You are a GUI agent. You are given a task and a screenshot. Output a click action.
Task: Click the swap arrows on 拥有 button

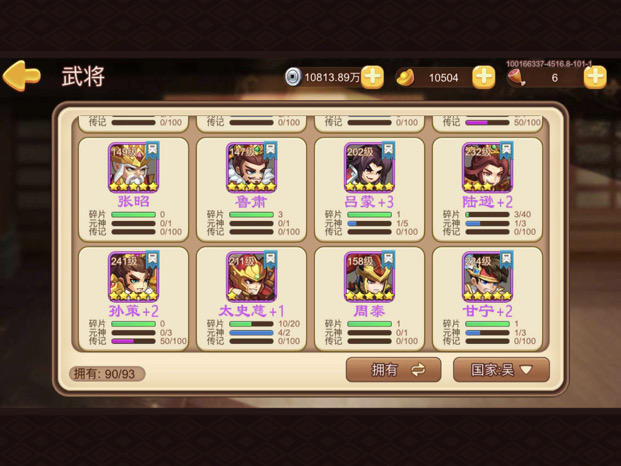click(x=418, y=370)
